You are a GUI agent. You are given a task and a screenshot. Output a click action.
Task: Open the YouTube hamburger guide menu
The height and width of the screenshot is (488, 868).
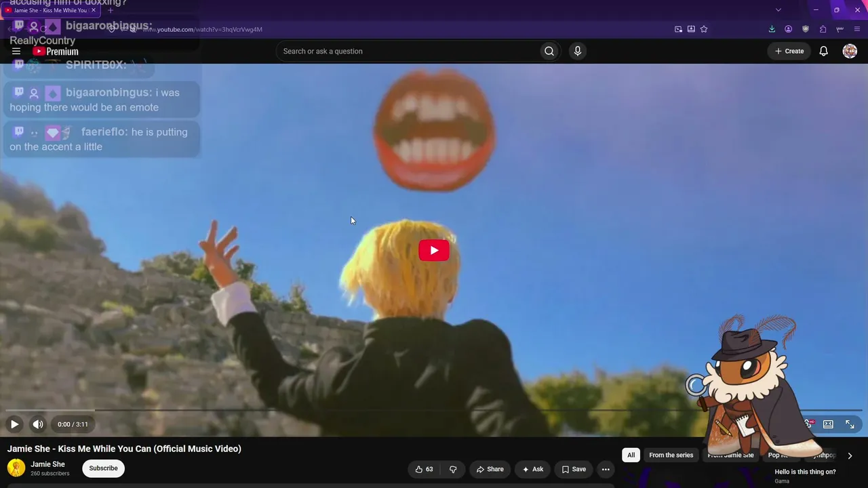point(16,52)
